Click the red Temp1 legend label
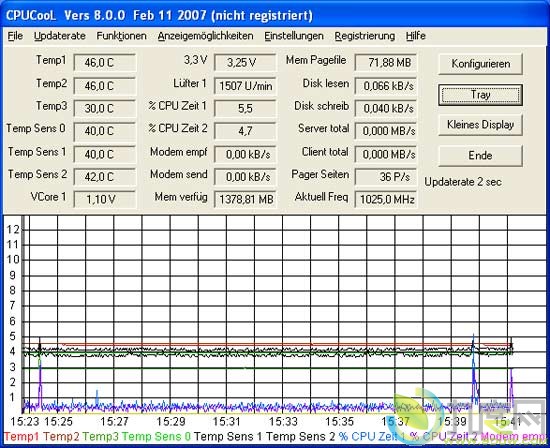 22,436
